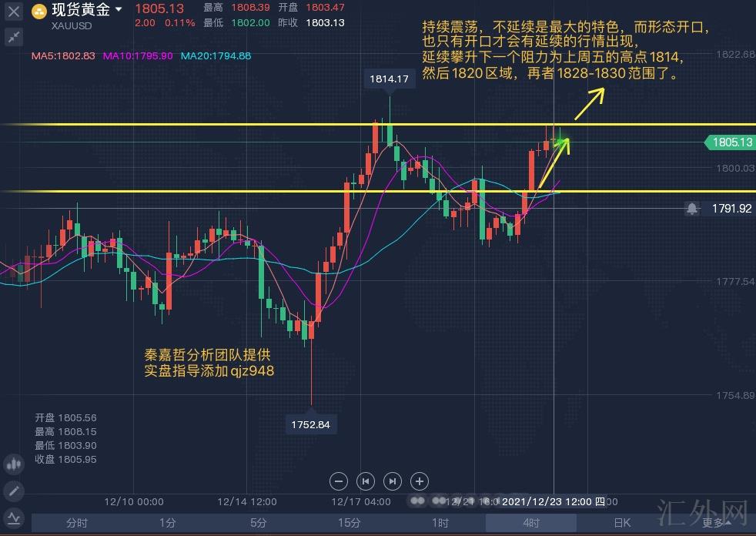Switch to the 5分 timeframe tab

point(259,523)
